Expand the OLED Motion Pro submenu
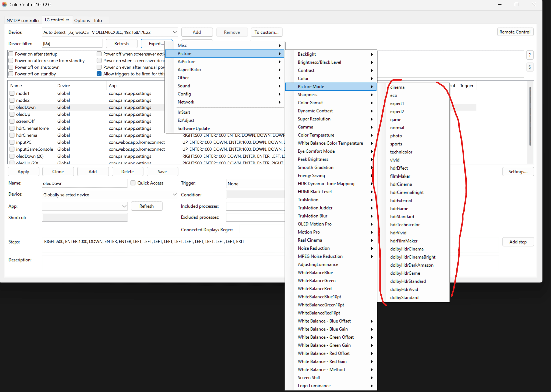Image resolution: width=551 pixels, height=392 pixels. tap(331, 224)
